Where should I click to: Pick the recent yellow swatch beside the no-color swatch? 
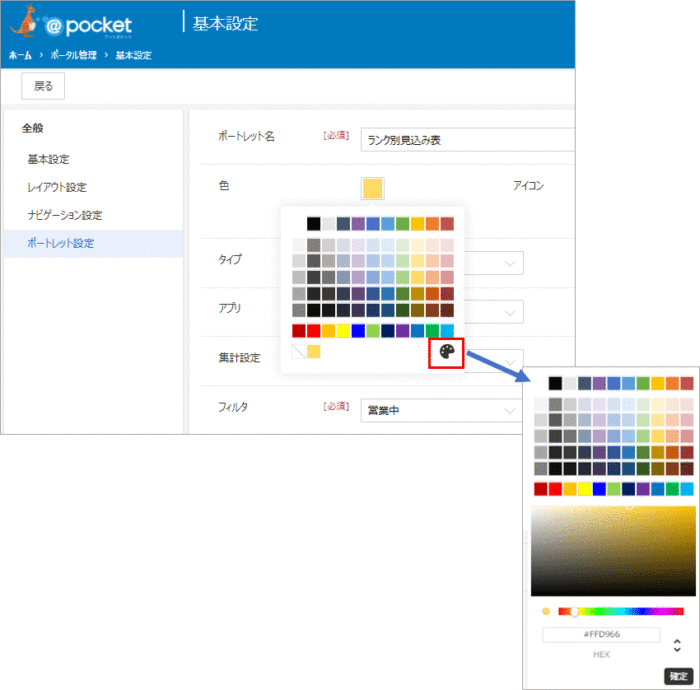(x=313, y=352)
